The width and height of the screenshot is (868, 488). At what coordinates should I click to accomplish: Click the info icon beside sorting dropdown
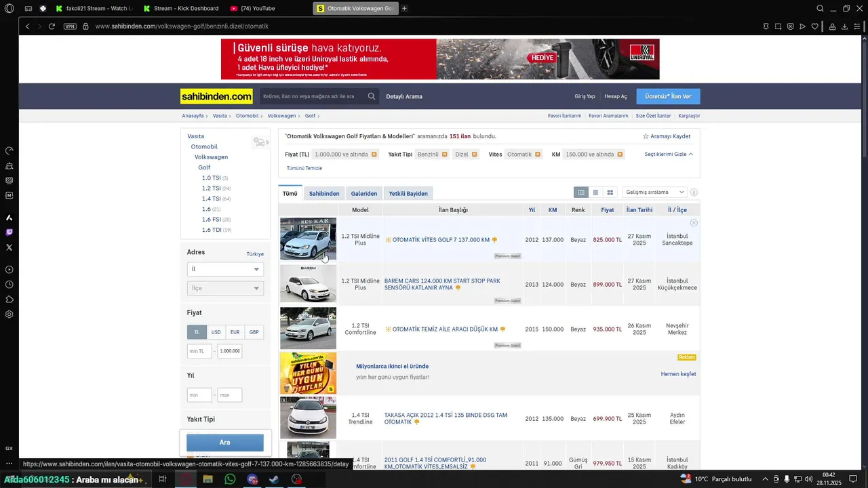pos(694,192)
